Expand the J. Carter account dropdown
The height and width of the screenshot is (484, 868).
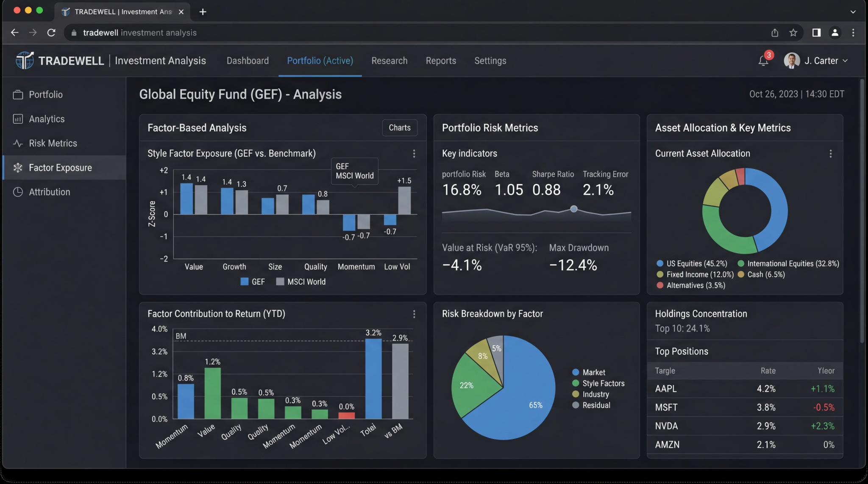[x=846, y=61]
